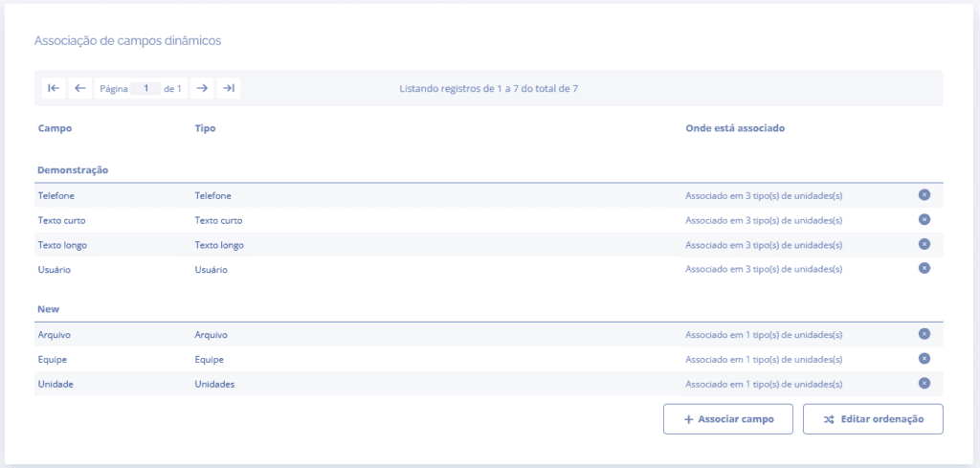Click association text in the Equipe row
Viewport: 980px width, 468px height.
764,360
